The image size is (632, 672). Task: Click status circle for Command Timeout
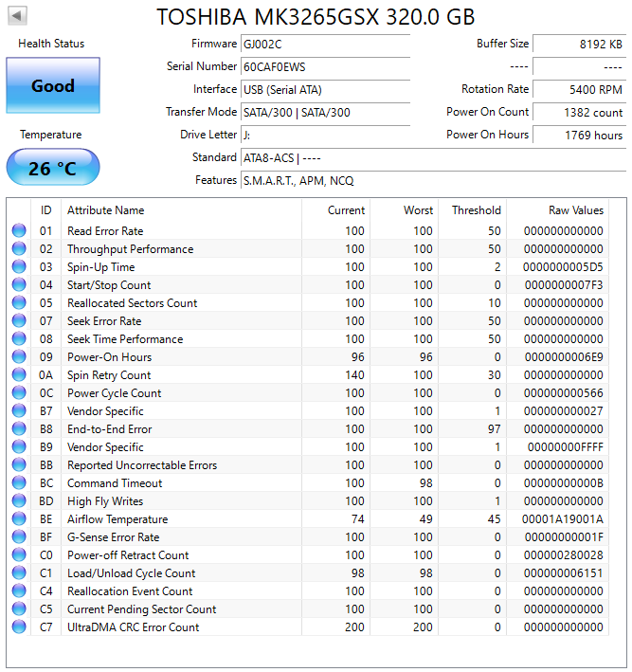19,482
